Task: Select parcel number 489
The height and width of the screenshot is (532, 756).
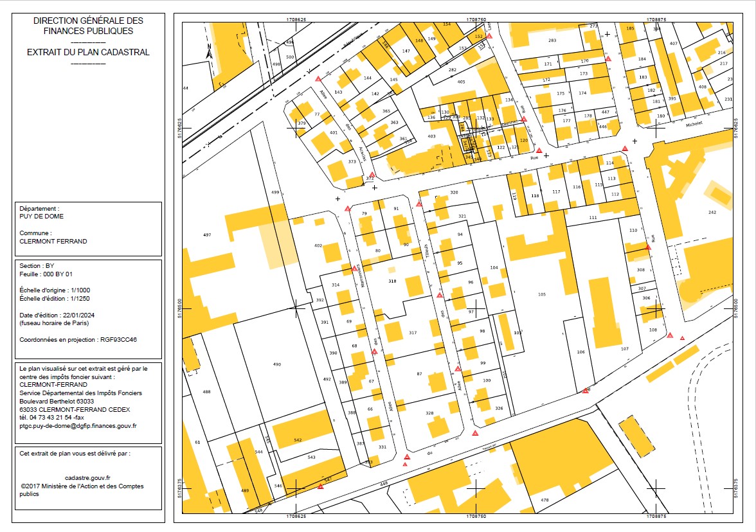Action: (x=245, y=491)
